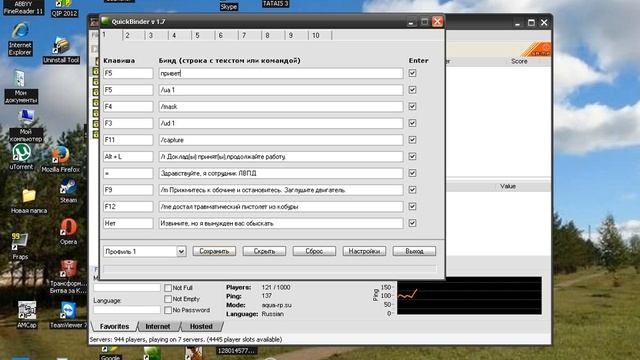This screenshot has height=360, width=640.
Task: Click the Value column header
Action: (x=508, y=186)
